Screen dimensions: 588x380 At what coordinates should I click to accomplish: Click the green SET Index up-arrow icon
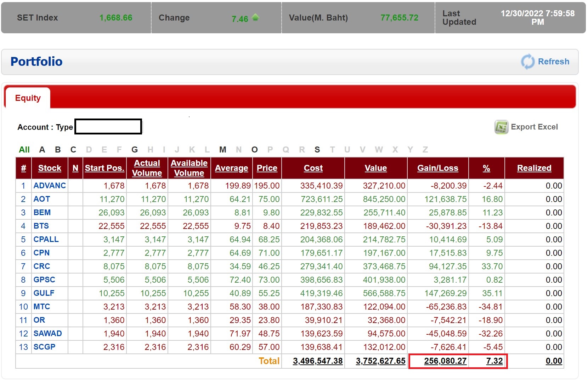pyautogui.click(x=255, y=17)
